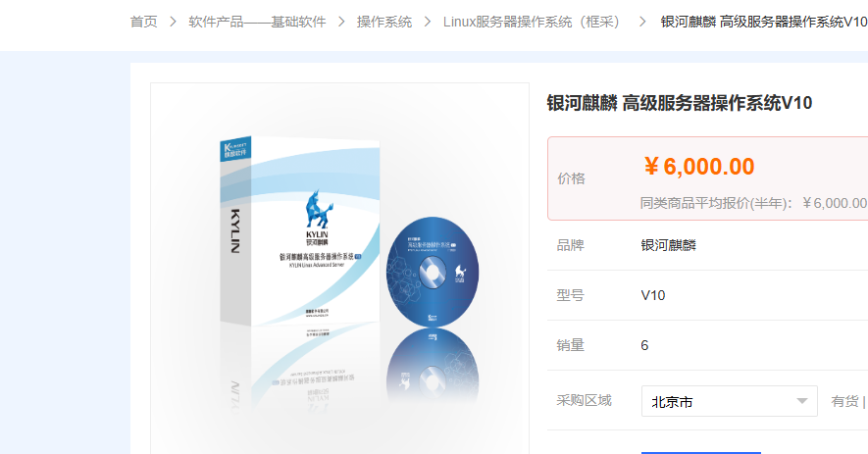The width and height of the screenshot is (868, 454).
Task: Click the chevron after 操作系统 breadcrumb
Action: coord(428,22)
